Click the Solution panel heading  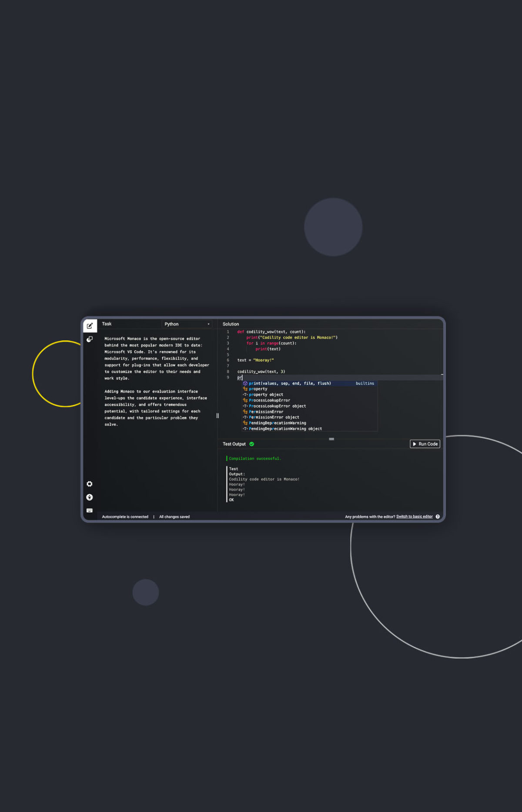(x=231, y=324)
